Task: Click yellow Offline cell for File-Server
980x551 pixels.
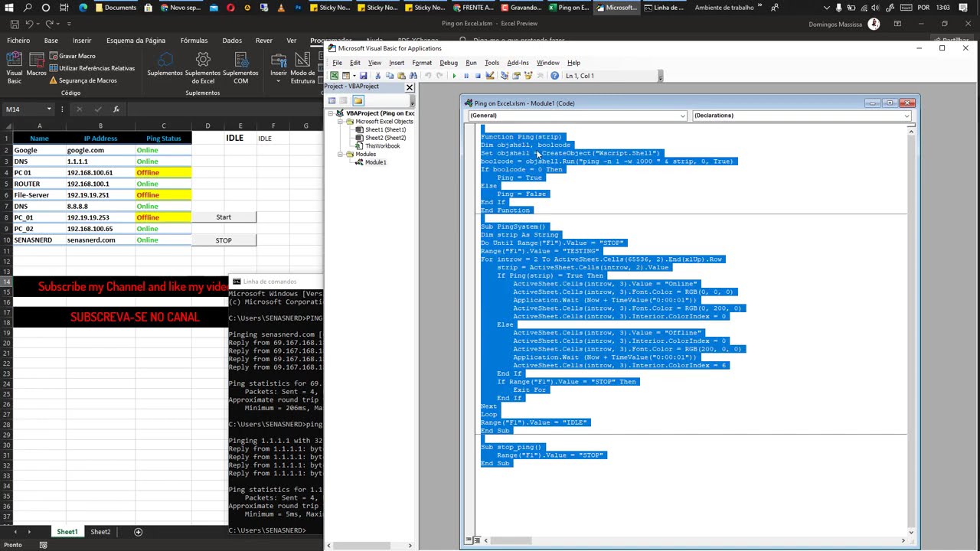Action: [x=163, y=195]
